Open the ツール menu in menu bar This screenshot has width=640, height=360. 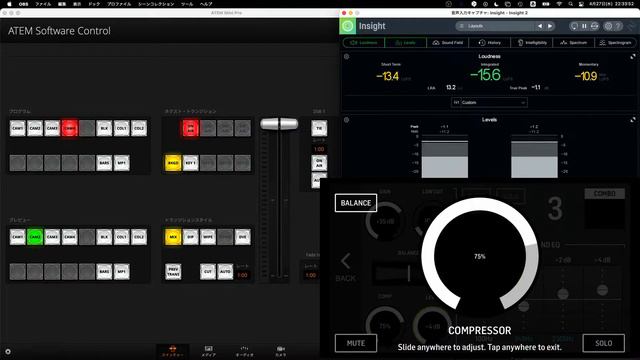[187, 4]
